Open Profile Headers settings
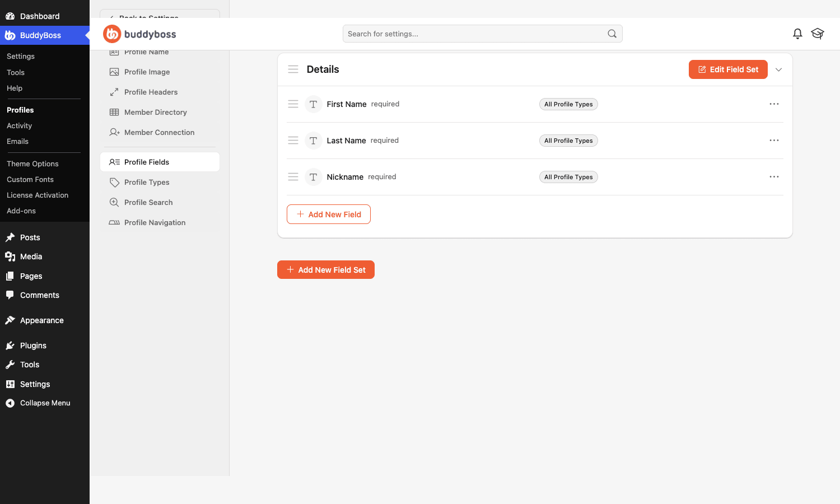 point(160,92)
